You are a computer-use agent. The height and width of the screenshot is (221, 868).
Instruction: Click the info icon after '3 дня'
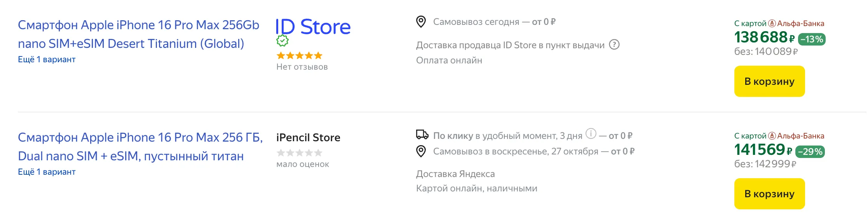coord(591,134)
